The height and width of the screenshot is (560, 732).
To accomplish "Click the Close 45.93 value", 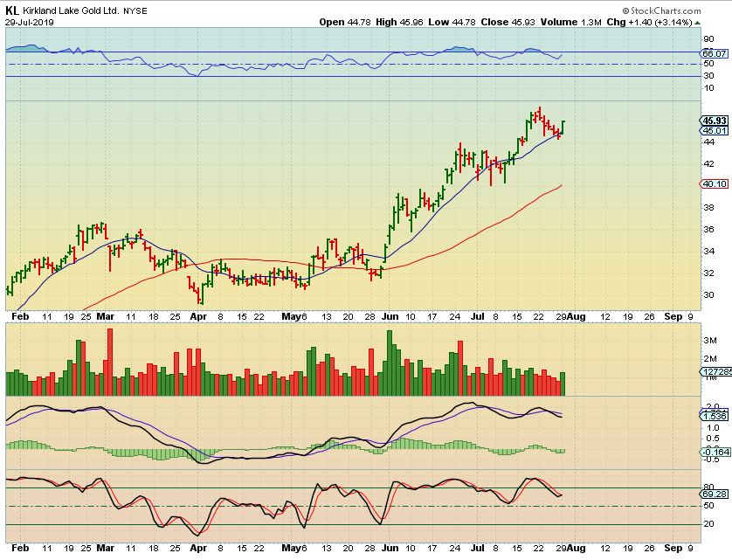I will point(508,22).
